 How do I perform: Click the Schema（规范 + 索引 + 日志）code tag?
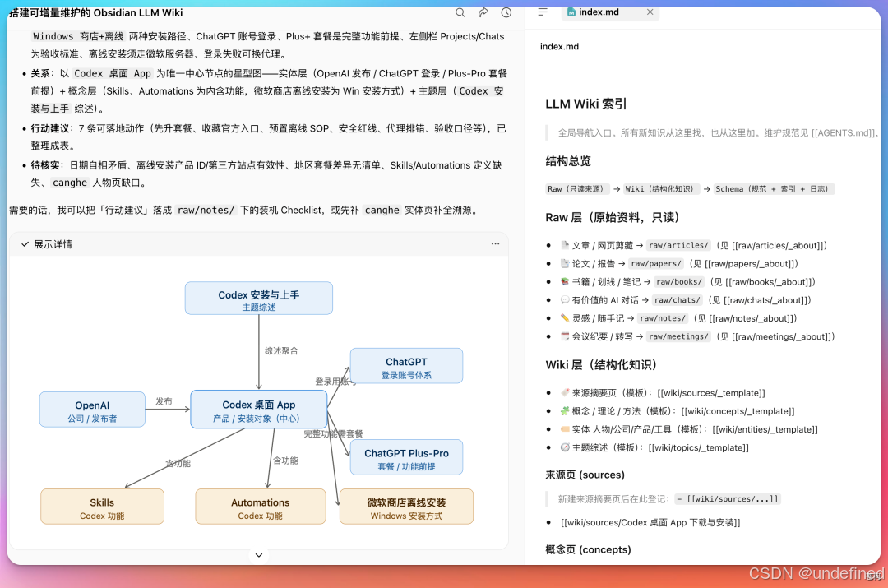click(x=774, y=188)
